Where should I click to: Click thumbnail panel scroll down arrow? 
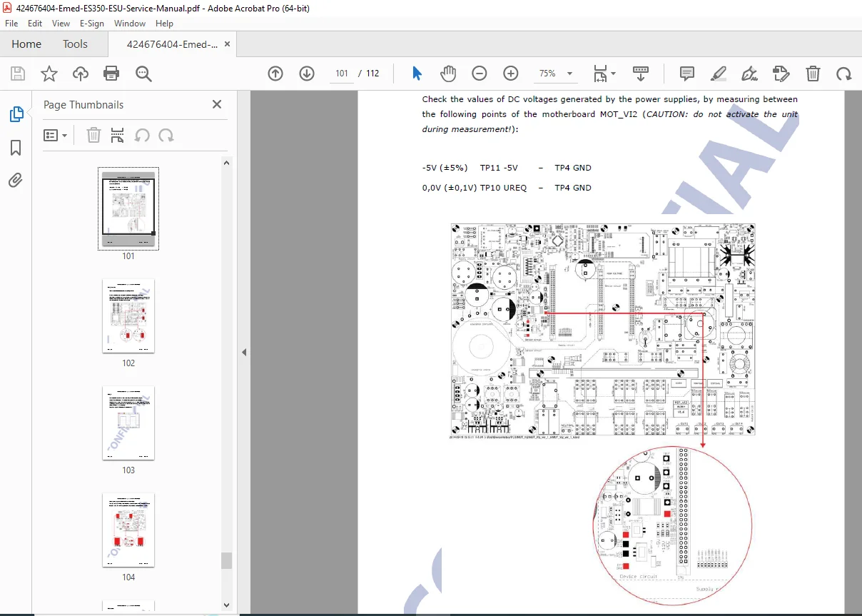(227, 605)
